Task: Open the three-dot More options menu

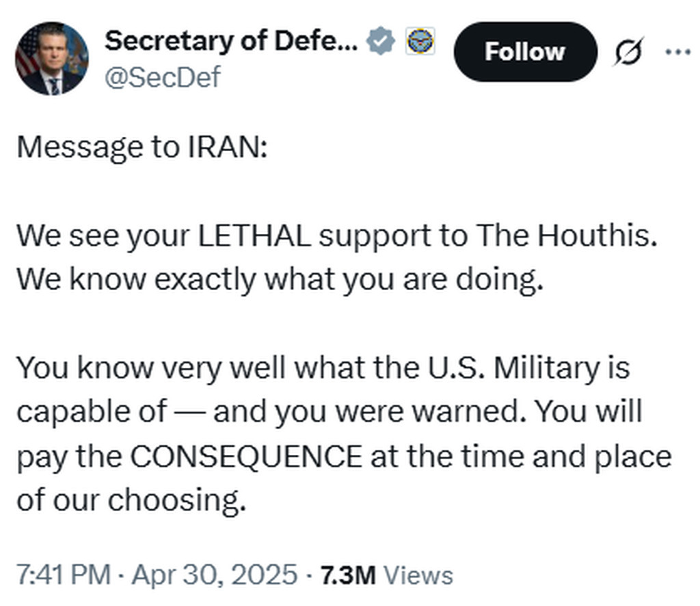Action: (677, 52)
